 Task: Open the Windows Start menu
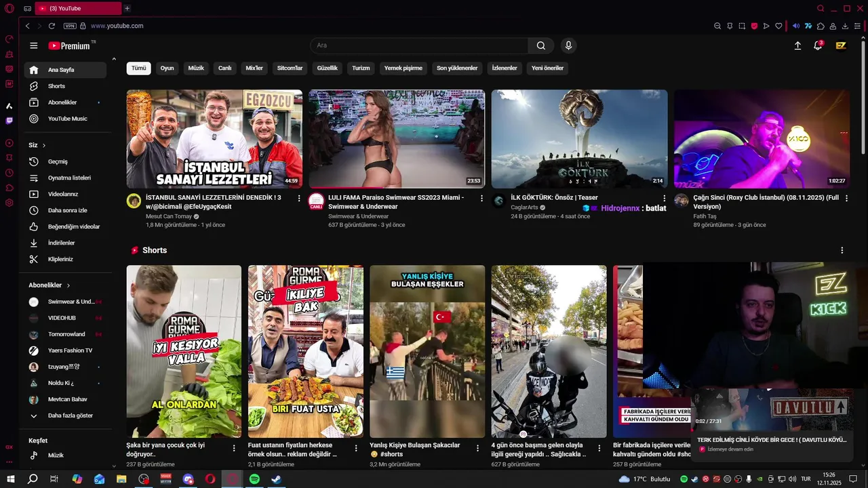point(10,479)
